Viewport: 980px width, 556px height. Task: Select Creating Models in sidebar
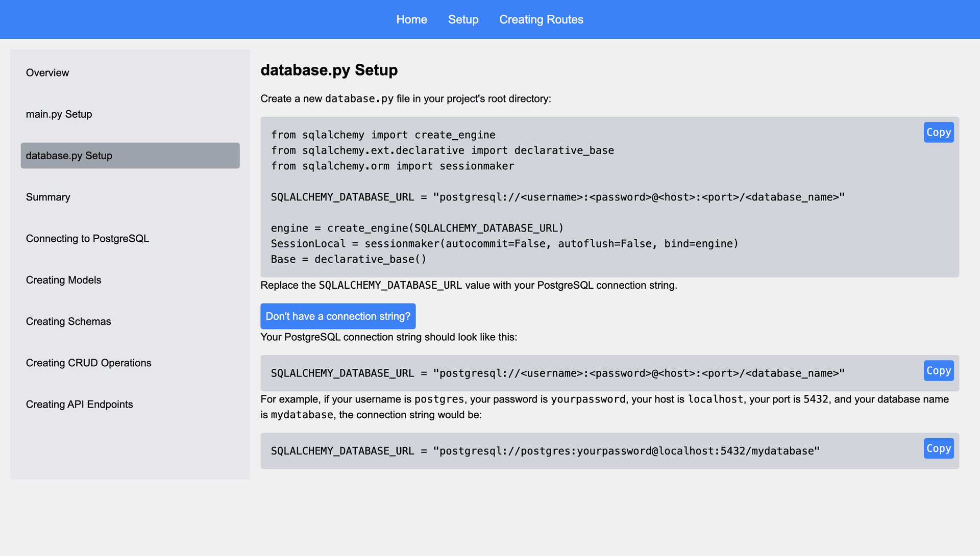click(x=130, y=280)
